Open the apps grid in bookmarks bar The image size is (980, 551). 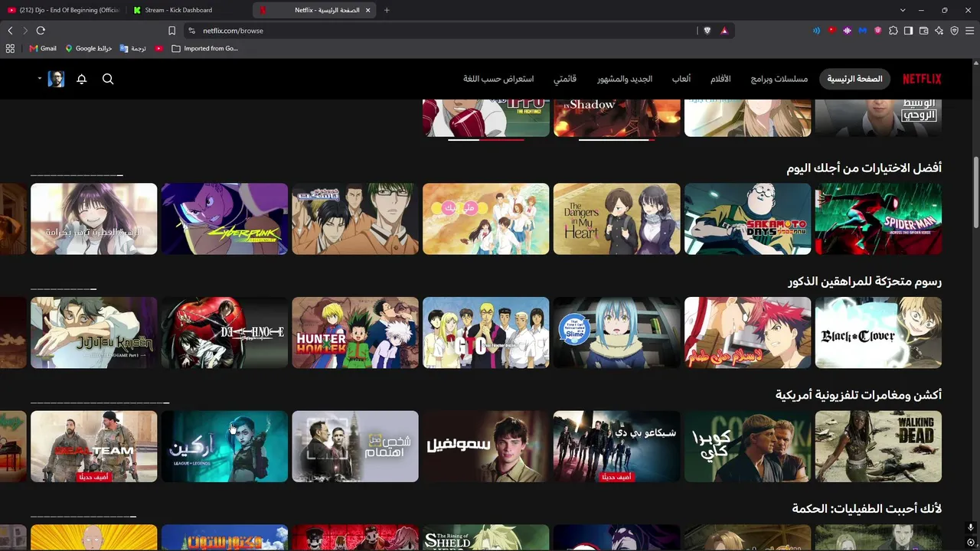pyautogui.click(x=10, y=48)
